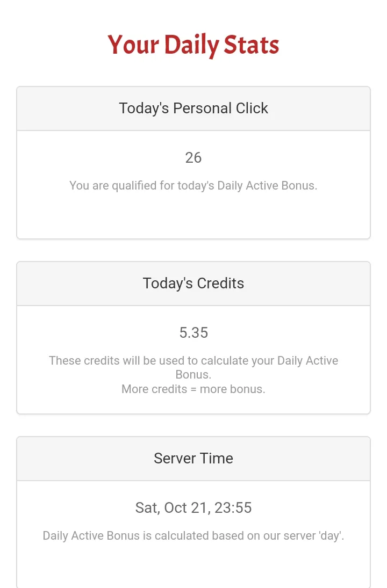Click the "These credits will be used" line

pos(193,360)
